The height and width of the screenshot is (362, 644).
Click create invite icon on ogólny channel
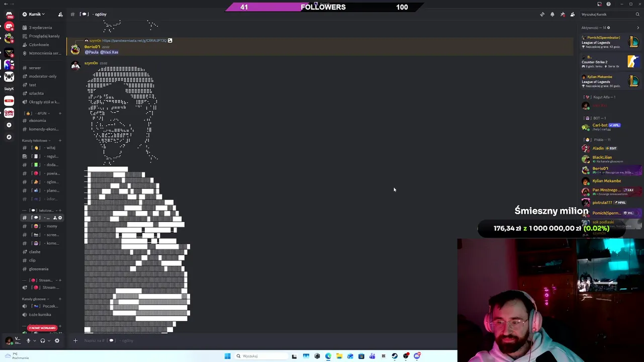click(54, 218)
